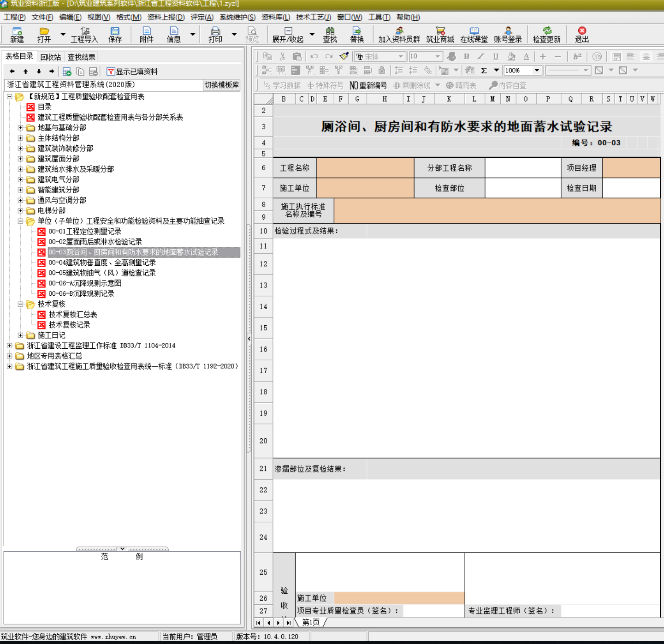Image resolution: width=664 pixels, height=644 pixels.
Task: Select 00-04建筑物垂直度、全高测量记录
Action: 102,262
